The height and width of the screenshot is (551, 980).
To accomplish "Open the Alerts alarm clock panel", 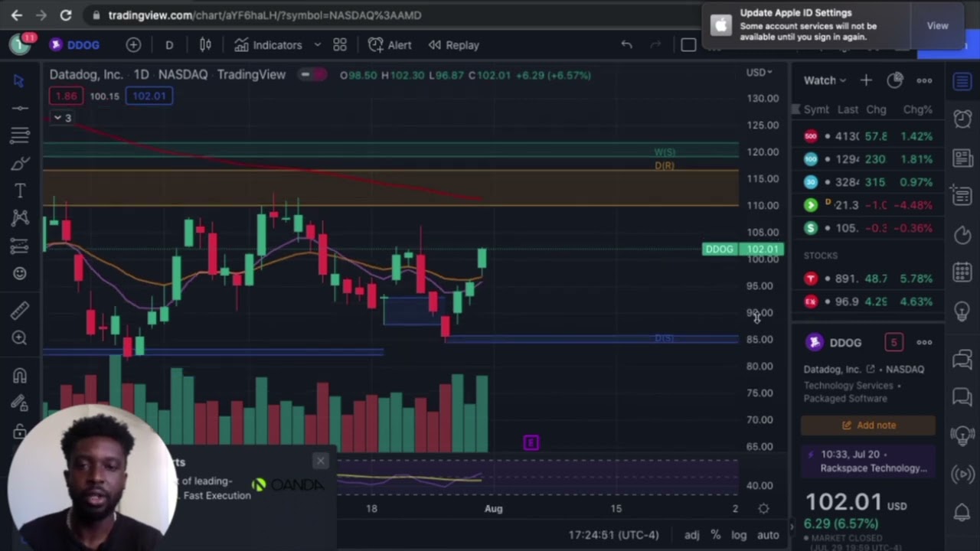I will (x=962, y=119).
